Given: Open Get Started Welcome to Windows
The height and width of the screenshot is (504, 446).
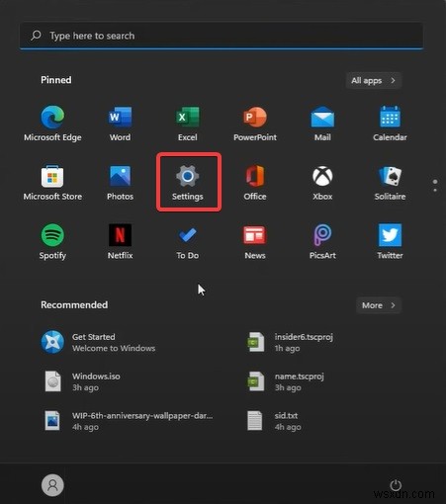Looking at the screenshot, I should 98,342.
